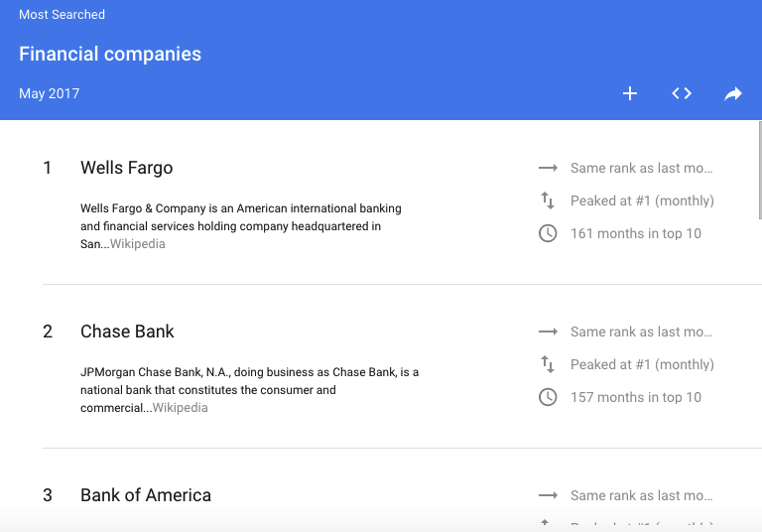Image resolution: width=762 pixels, height=532 pixels.
Task: Click Bank of America "Same rank as last mo..." text
Action: (x=642, y=495)
